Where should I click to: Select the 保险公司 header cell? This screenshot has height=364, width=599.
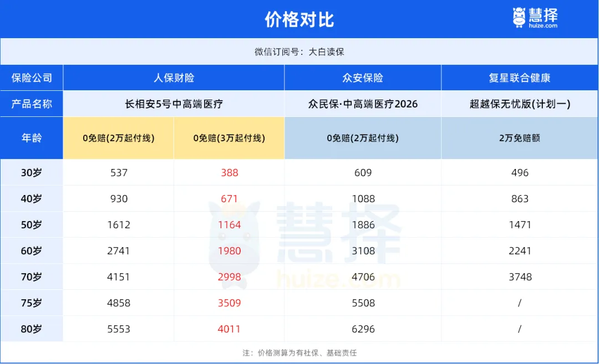(32, 78)
